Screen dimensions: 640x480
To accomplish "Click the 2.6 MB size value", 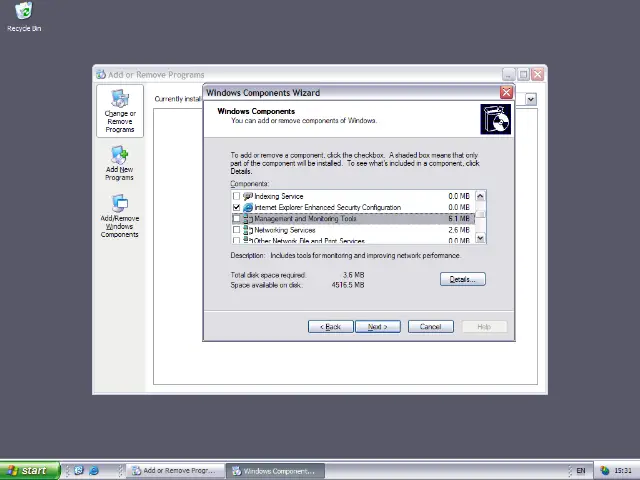I will click(x=459, y=230).
